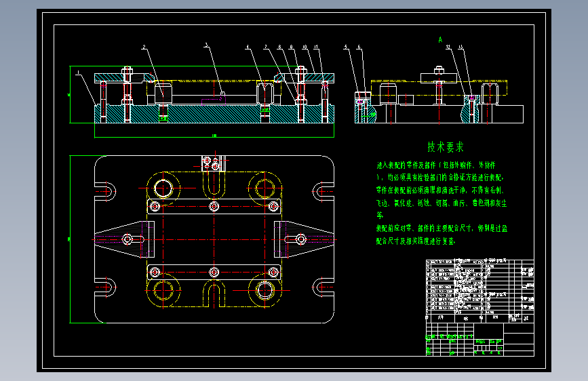Select the right wedge clamp in plan view
This screenshot has width=588, height=381.
(x=304, y=239)
